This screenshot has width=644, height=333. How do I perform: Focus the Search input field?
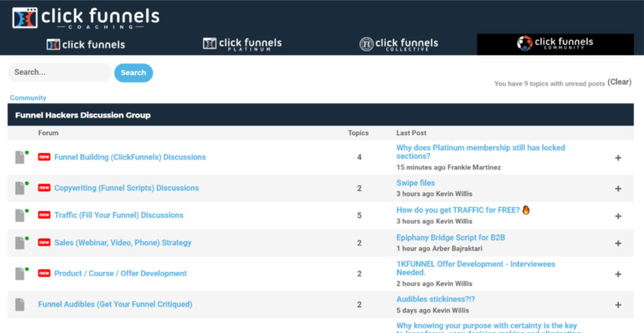pyautogui.click(x=60, y=72)
